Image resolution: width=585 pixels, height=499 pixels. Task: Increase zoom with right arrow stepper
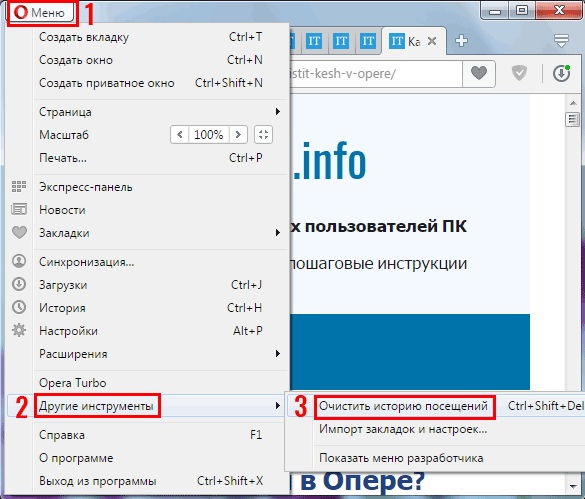pyautogui.click(x=238, y=134)
